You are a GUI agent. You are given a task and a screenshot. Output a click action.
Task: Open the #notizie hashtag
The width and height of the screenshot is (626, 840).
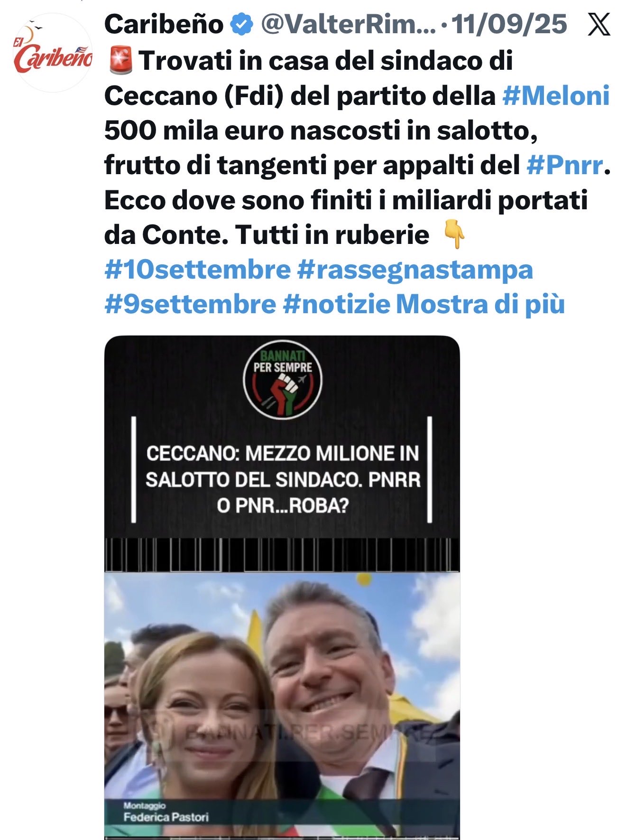pos(336,304)
